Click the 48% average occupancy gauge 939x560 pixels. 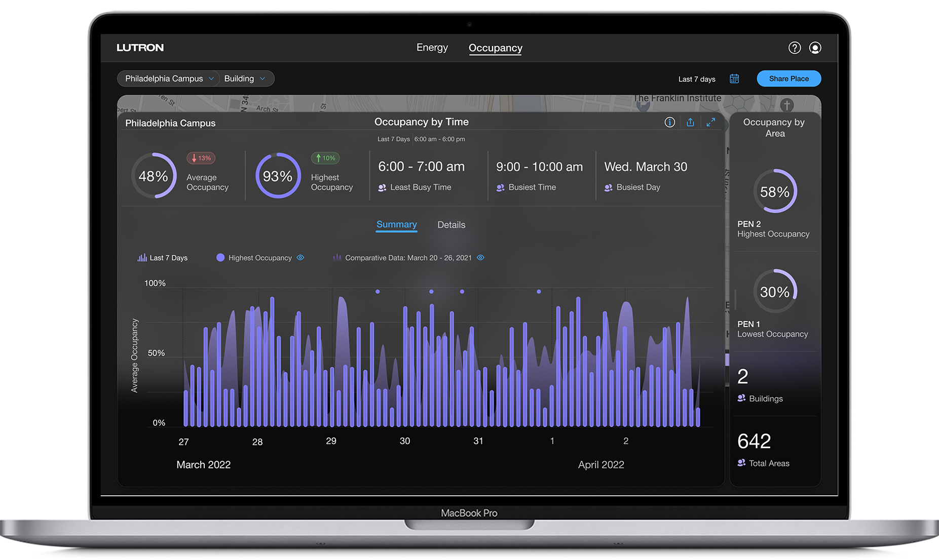click(154, 176)
